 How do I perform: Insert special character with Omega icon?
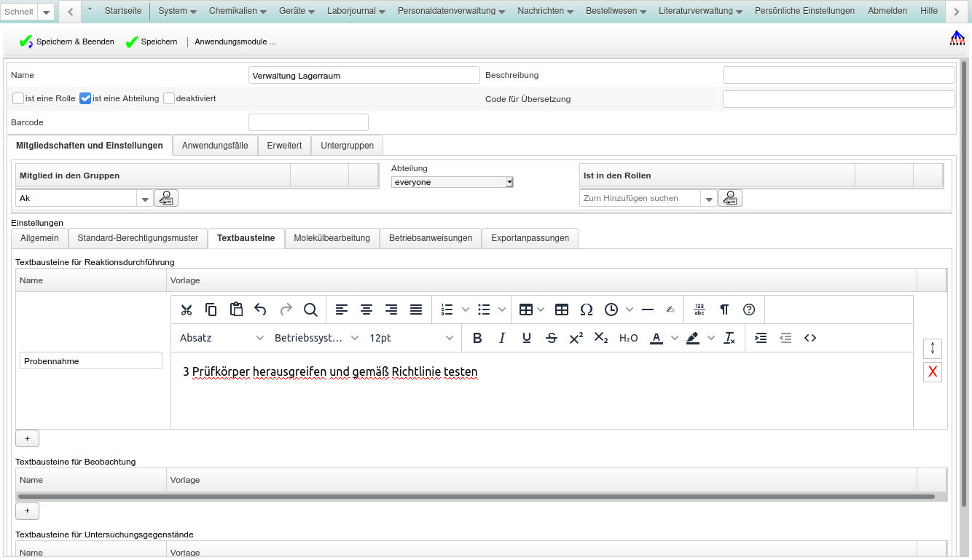(587, 309)
